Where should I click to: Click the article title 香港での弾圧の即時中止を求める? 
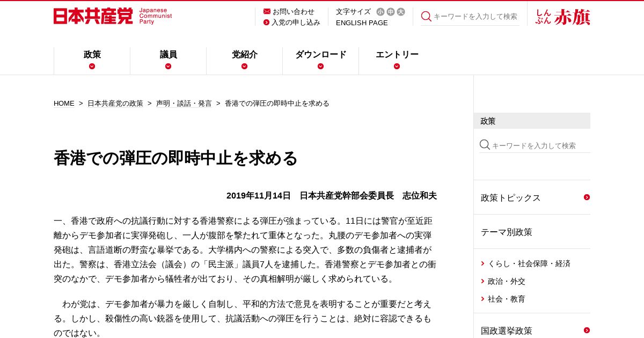175,158
